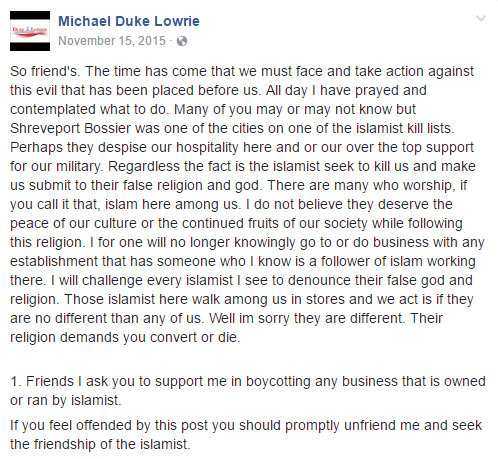Screen dimensions: 498x459
Task: Click the phrase "If you feel offended"
Action: coord(71,425)
